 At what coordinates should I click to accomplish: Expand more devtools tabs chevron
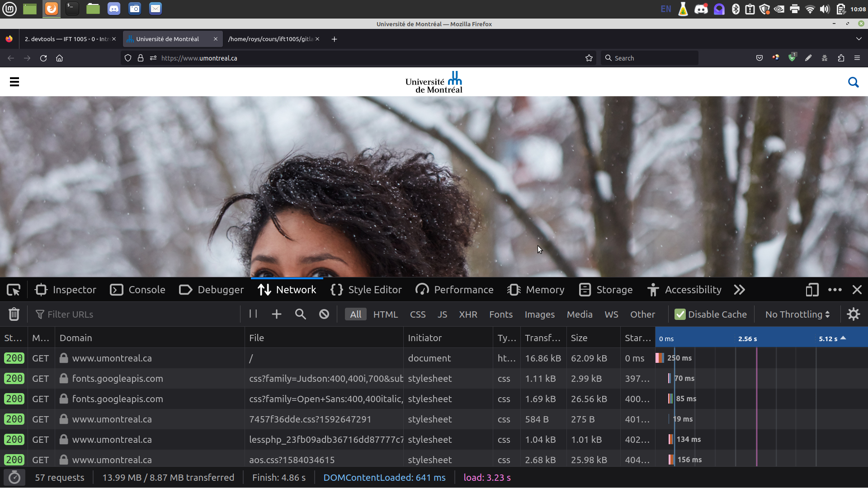tap(740, 290)
